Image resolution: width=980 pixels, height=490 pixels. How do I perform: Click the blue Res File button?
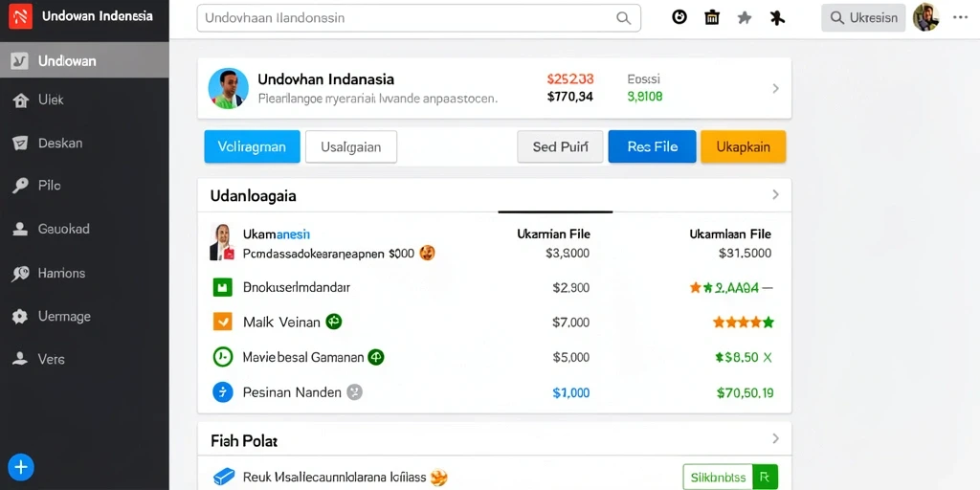[652, 146]
